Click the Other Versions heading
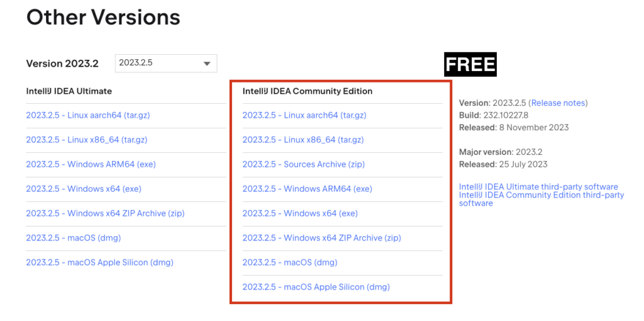This screenshot has width=644, height=321. (x=103, y=18)
